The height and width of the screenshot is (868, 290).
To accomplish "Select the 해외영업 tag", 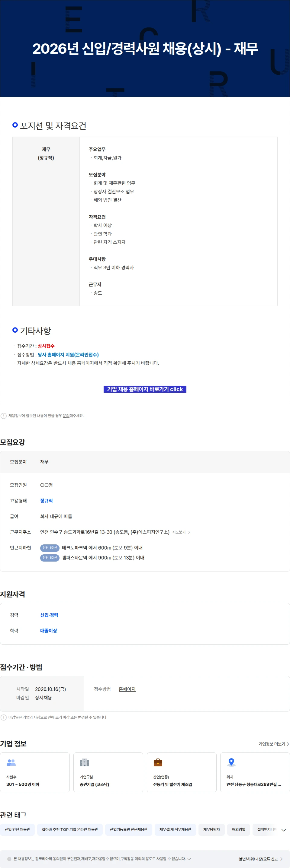I will [238, 830].
